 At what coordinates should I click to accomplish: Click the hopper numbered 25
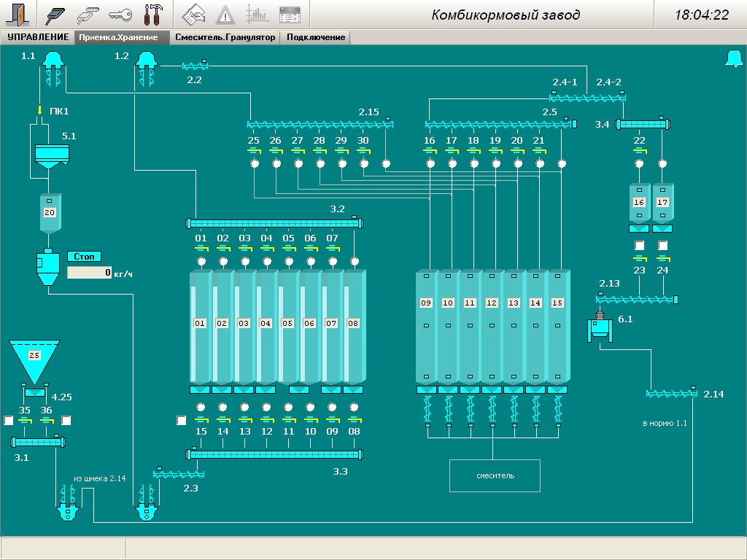tap(34, 356)
